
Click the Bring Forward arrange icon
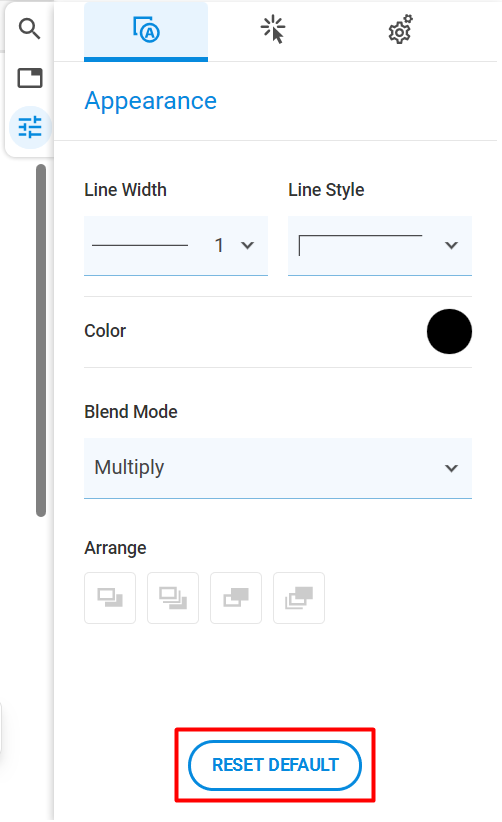pos(236,598)
